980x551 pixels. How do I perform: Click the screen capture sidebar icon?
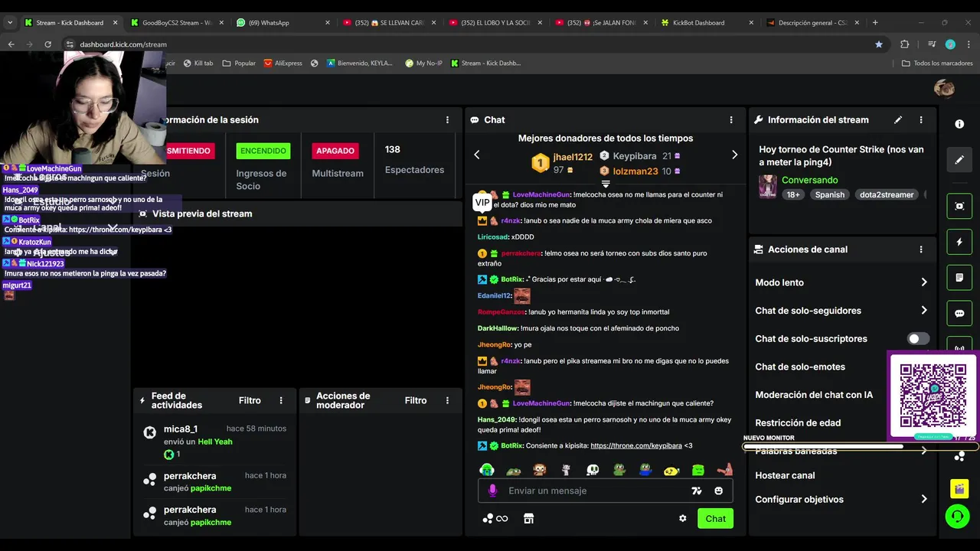959,206
